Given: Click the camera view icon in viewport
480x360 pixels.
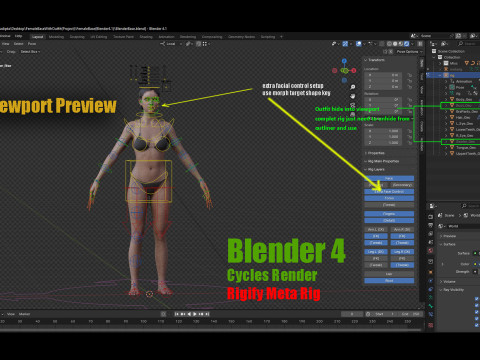Looking at the screenshot, I should click(353, 105).
